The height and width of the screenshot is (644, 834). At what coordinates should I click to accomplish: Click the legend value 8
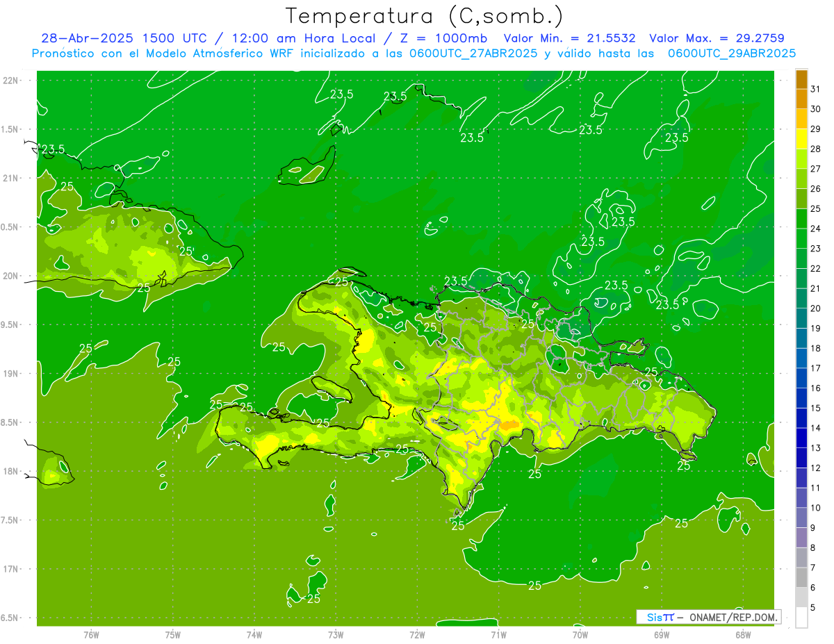pos(813,547)
